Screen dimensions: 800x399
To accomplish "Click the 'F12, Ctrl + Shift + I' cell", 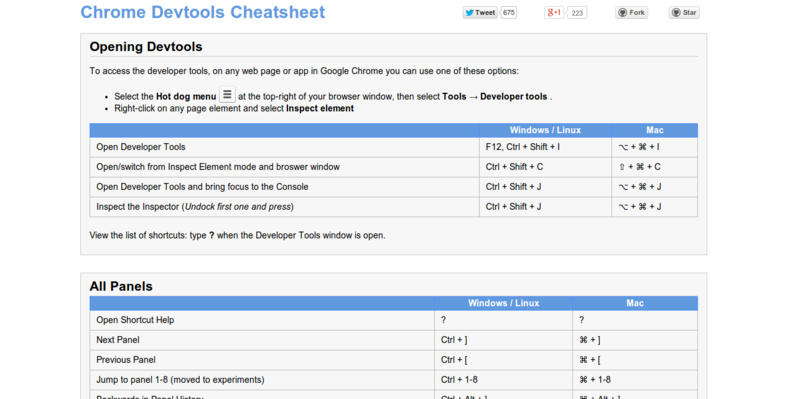I will coord(545,147).
